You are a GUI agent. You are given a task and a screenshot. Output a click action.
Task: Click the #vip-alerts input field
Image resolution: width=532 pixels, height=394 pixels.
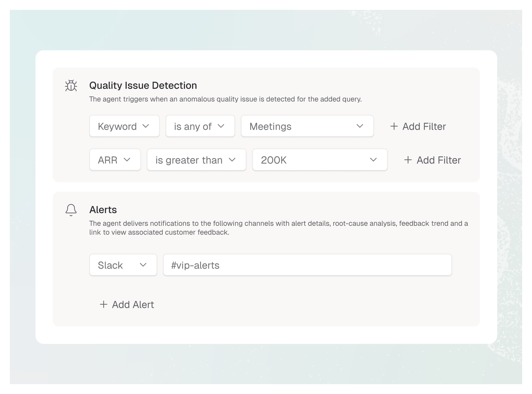coord(307,265)
